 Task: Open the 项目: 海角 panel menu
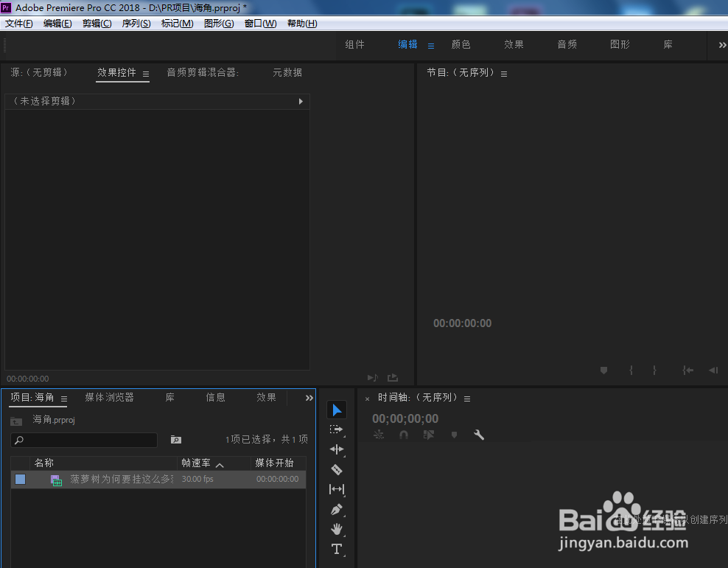click(64, 399)
